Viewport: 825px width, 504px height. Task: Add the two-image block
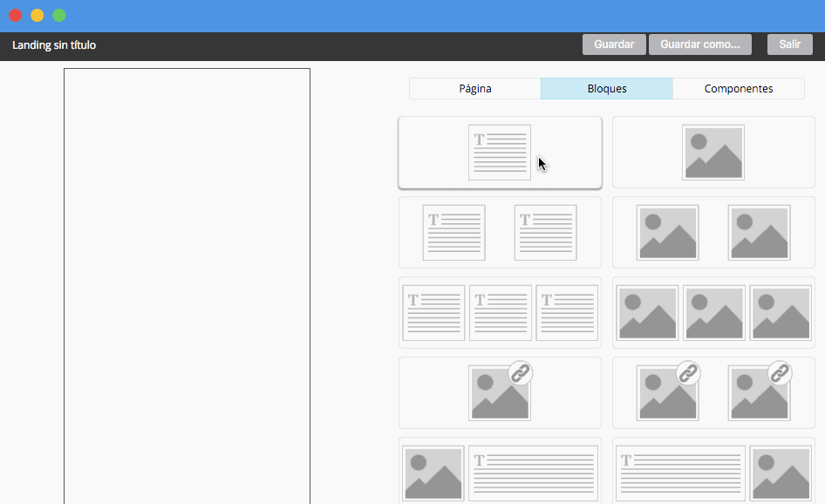pos(712,232)
